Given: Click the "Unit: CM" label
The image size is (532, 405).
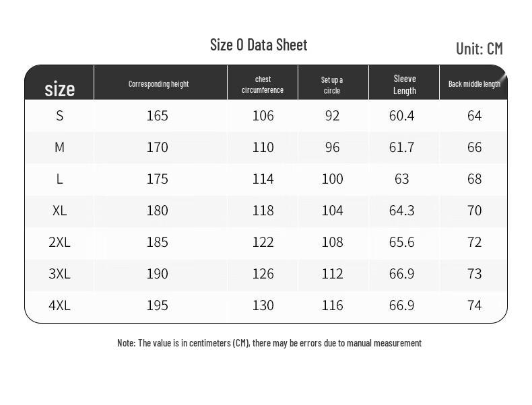Looking at the screenshot, I should pos(479,48).
